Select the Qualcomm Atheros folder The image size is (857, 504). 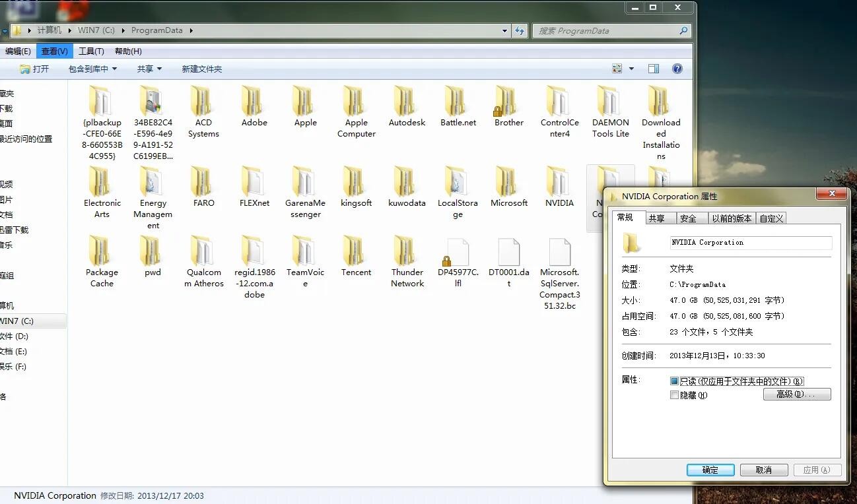(x=203, y=261)
